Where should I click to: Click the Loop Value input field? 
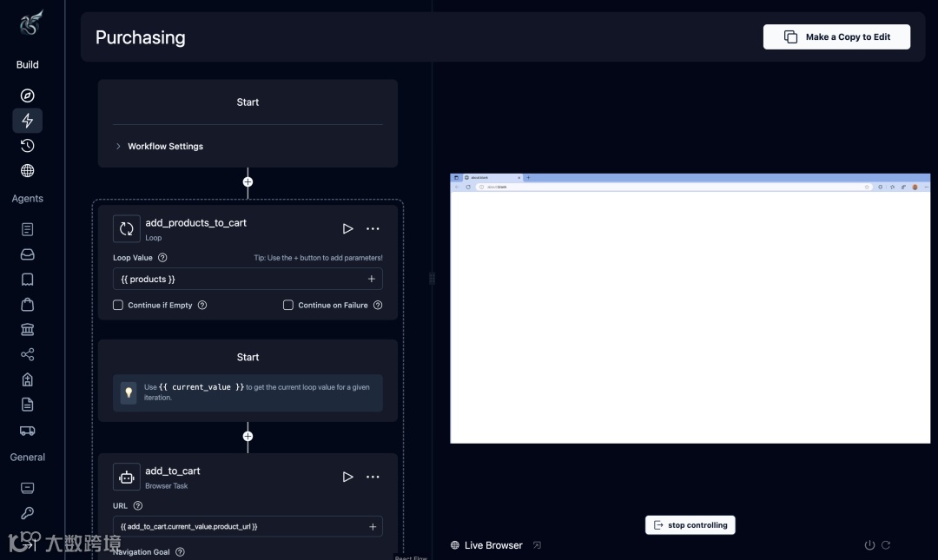coord(248,279)
